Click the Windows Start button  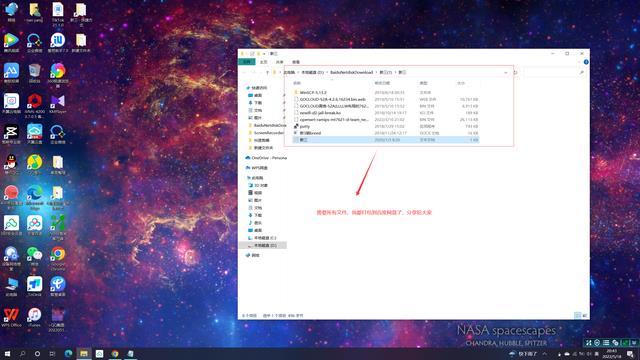tap(7, 353)
